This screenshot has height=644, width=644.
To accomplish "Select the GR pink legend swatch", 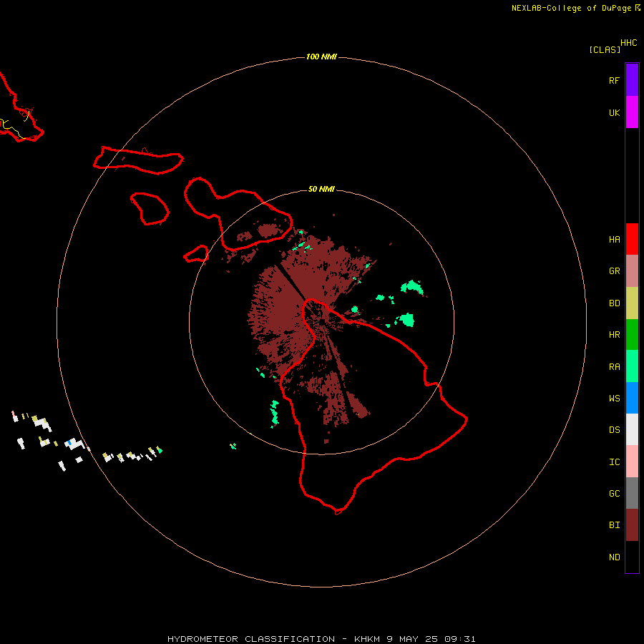I will click(x=632, y=271).
